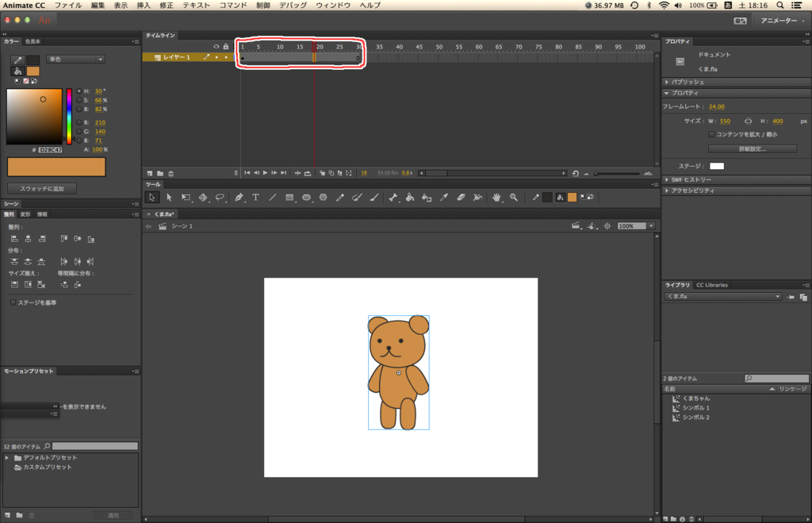Open the library くま.fla document dropdown
The height and width of the screenshot is (523, 812).
[x=723, y=297]
